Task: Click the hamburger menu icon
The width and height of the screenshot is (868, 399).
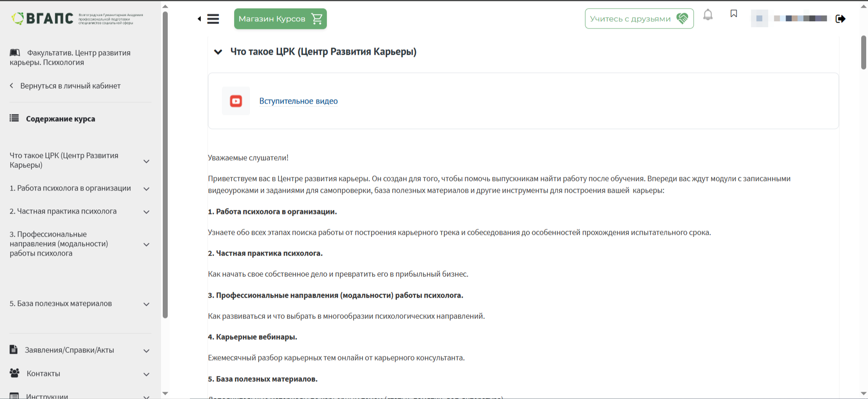Action: point(213,19)
